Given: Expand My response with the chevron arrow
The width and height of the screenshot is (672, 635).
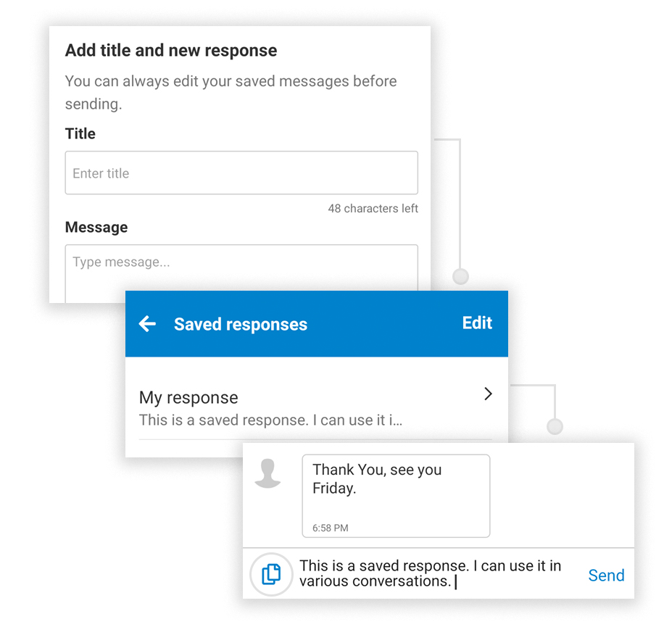Looking at the screenshot, I should 488,394.
